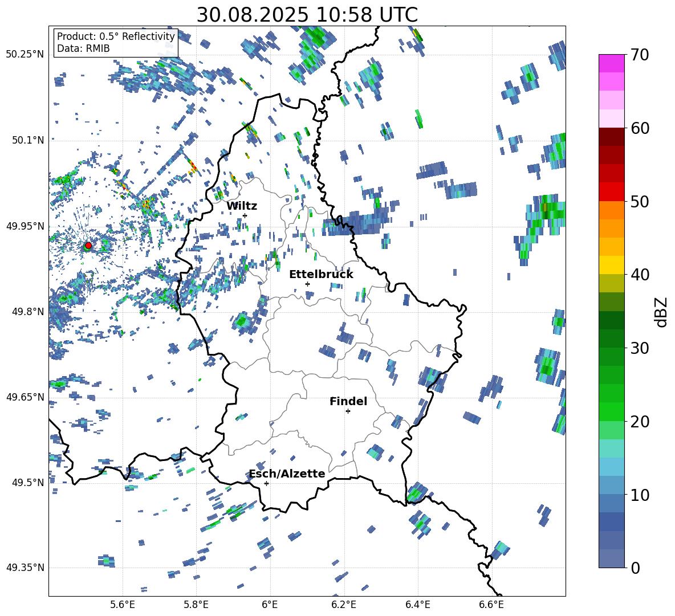The height and width of the screenshot is (616, 675).
Task: Click the 30.08.2025 10:58 UTC title
Action: pos(307,15)
